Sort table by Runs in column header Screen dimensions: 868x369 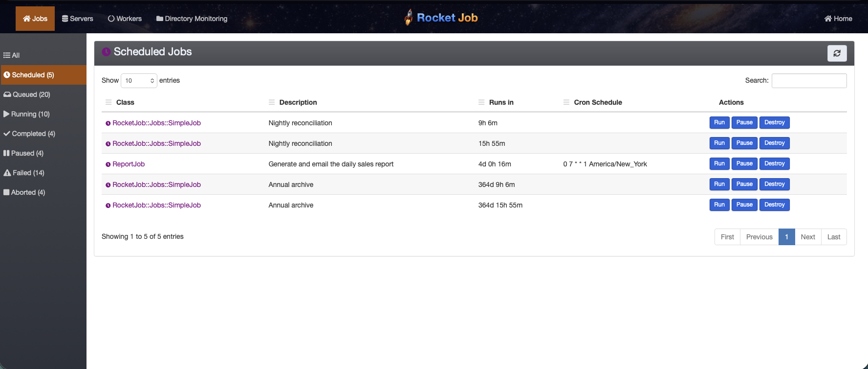(x=501, y=102)
